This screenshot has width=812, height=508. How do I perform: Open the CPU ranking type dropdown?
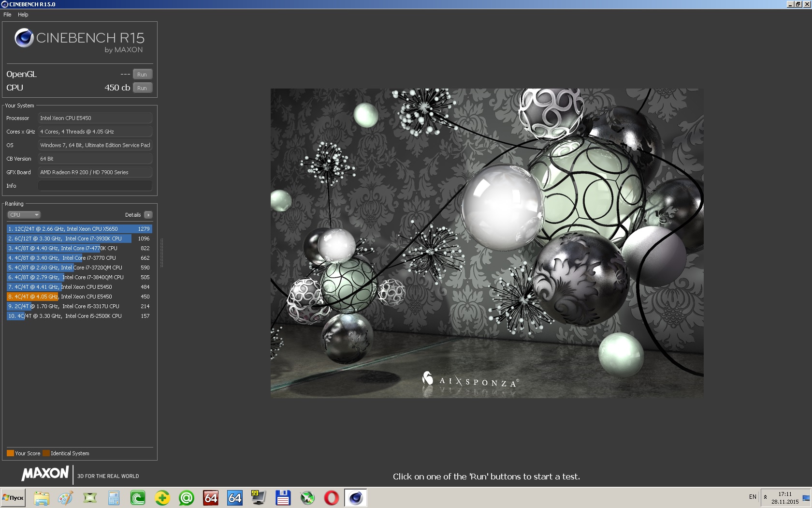24,215
